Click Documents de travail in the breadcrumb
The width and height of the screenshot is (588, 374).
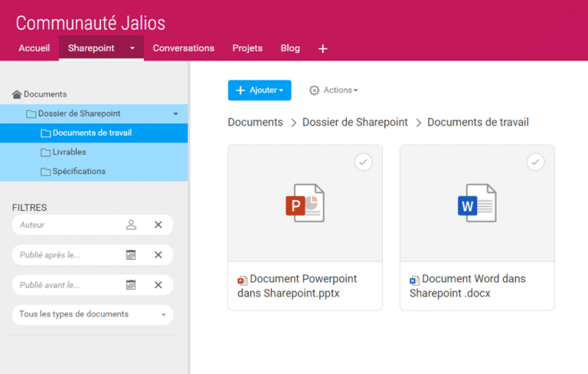click(x=478, y=122)
